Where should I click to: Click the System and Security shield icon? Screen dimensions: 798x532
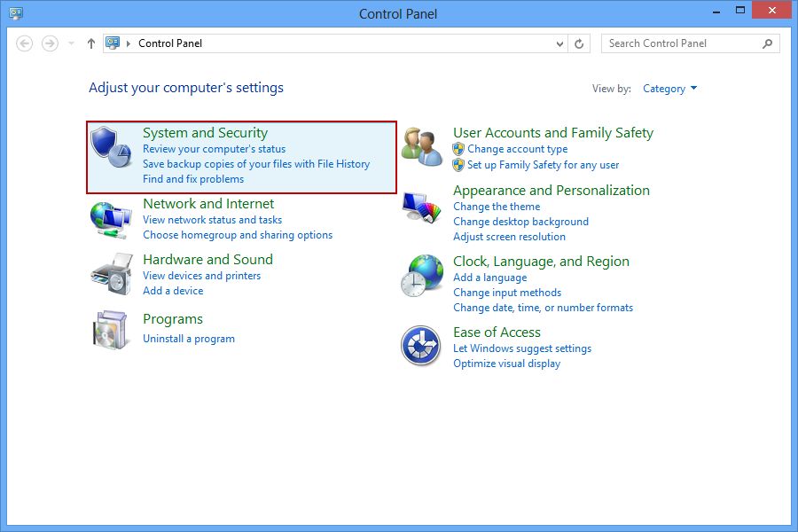click(x=111, y=147)
